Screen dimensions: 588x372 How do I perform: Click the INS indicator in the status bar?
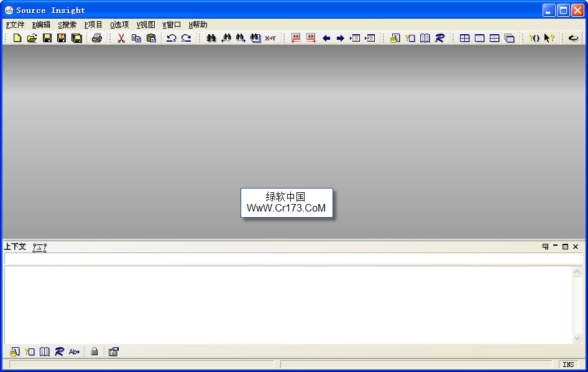(568, 365)
